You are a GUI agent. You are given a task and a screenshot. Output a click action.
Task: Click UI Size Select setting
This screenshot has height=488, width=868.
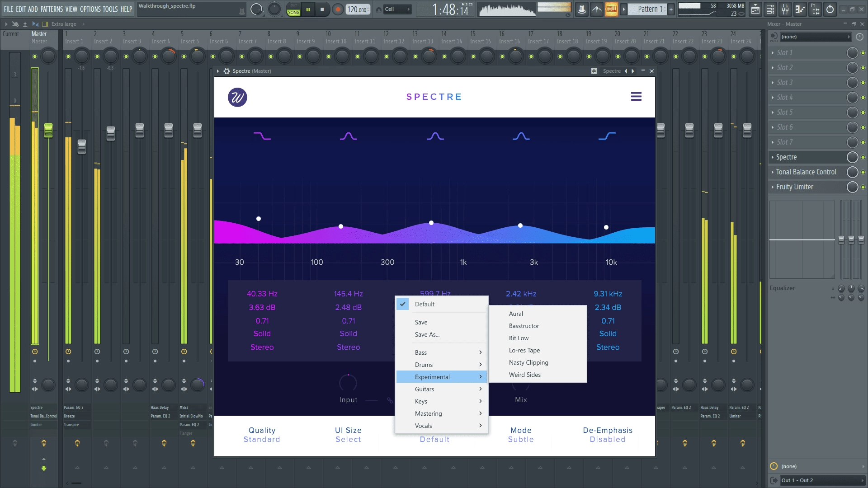(348, 435)
